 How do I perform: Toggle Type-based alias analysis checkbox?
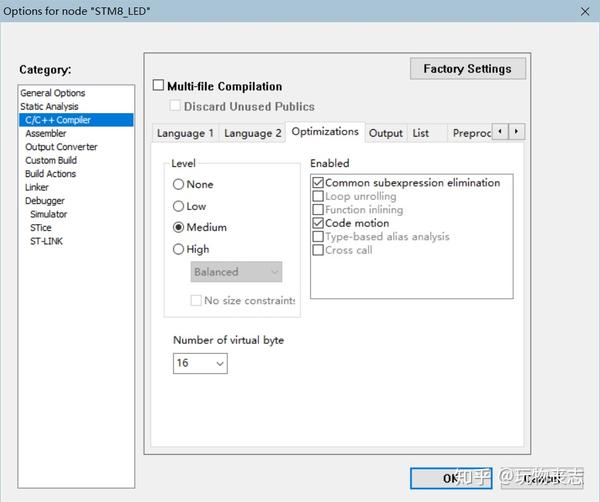(x=318, y=236)
